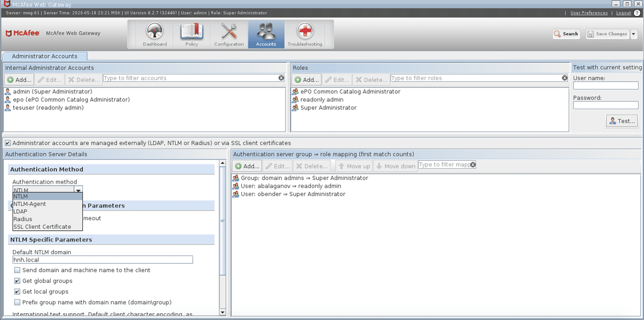Viewport: 644px width, 320px height.
Task: Edit the selected role mapping
Action: click(277, 166)
